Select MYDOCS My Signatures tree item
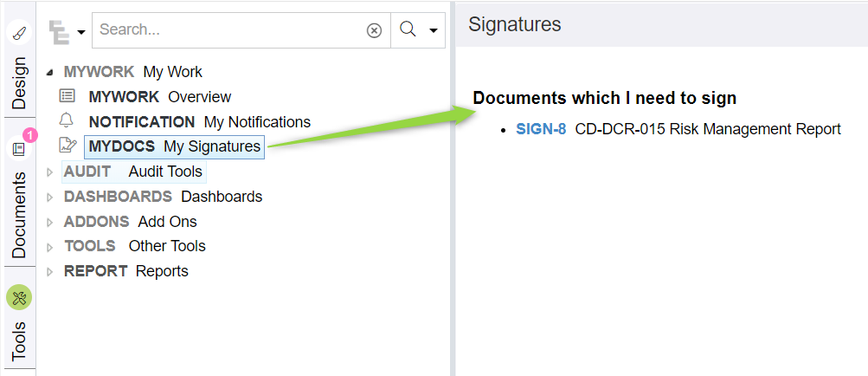Viewport: 868px width, 376px height. coord(174,146)
